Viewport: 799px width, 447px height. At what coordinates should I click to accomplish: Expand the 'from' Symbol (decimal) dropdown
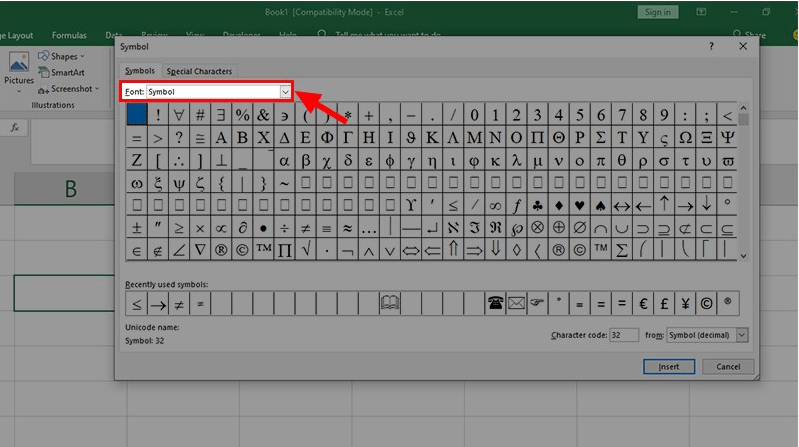pyautogui.click(x=741, y=335)
